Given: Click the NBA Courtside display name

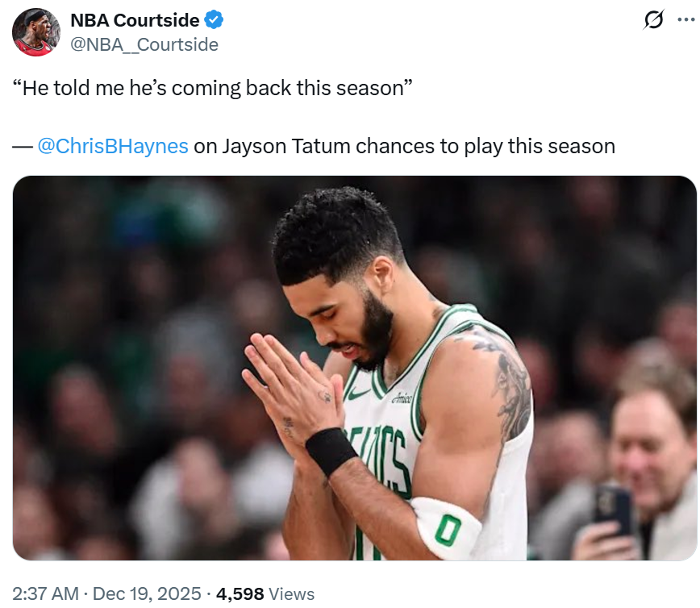Looking at the screenshot, I should (x=133, y=20).
